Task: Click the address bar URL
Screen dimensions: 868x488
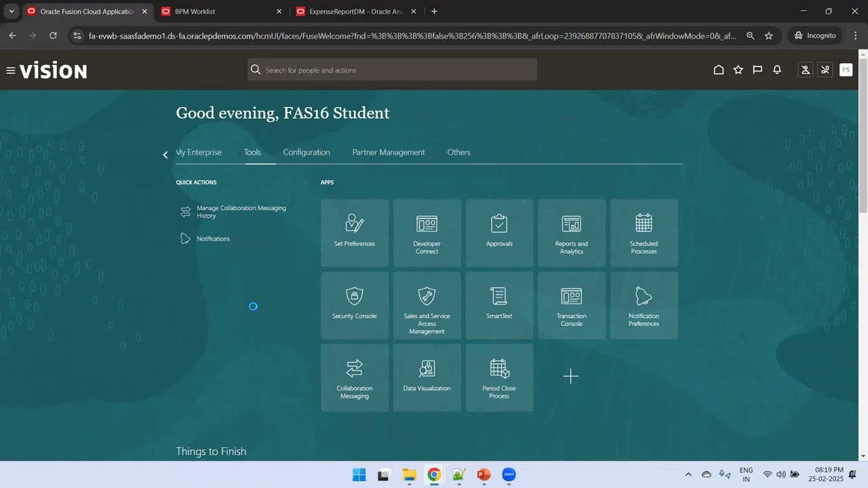Action: (x=412, y=36)
